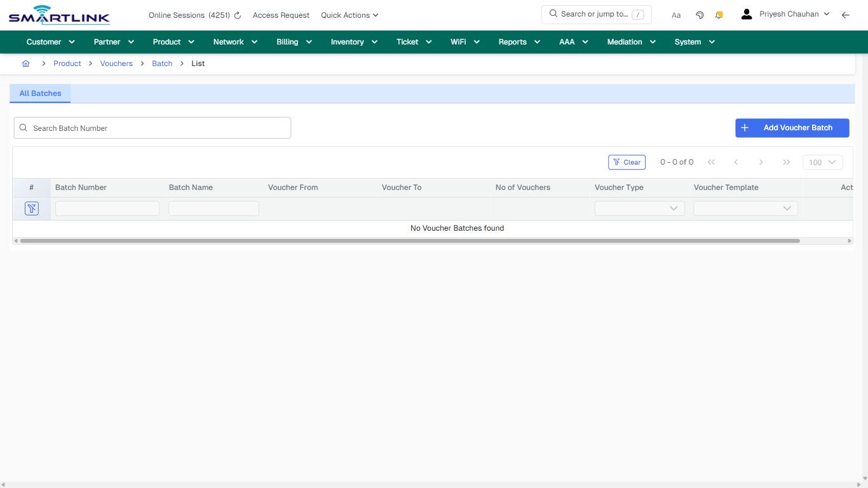Click the Add Voucher Batch button
The height and width of the screenshot is (488, 868).
792,128
